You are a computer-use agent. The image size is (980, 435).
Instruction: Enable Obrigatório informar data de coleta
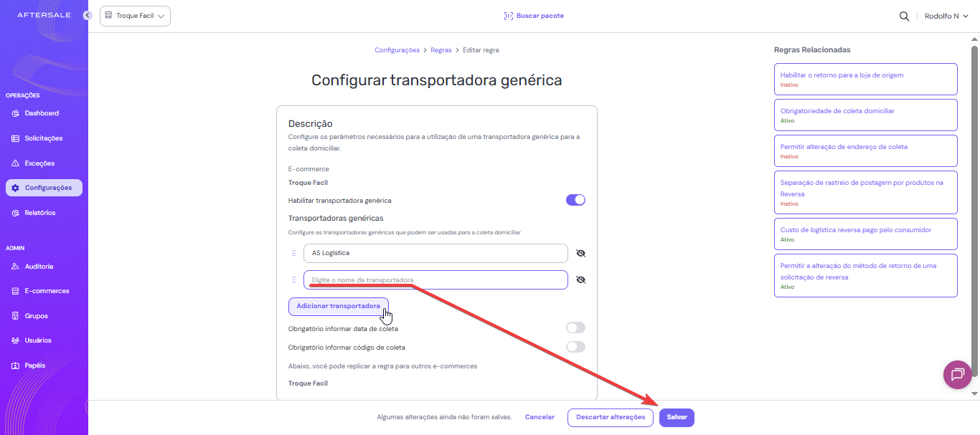[575, 328]
